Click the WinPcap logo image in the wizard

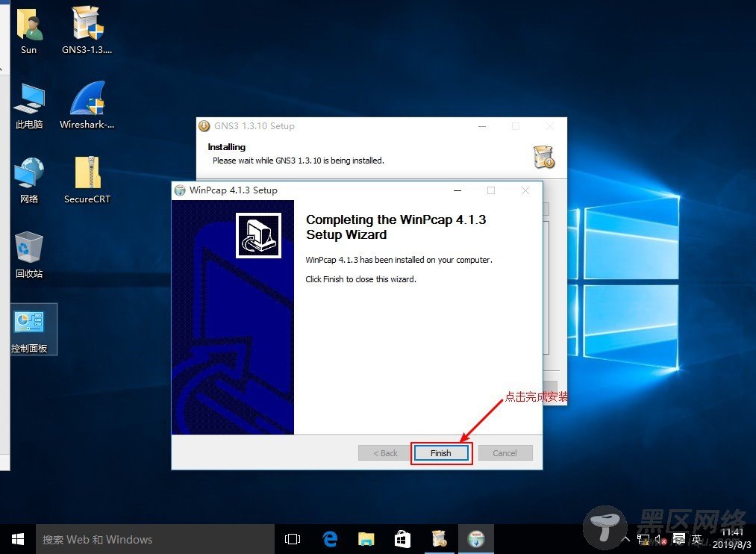(258, 235)
